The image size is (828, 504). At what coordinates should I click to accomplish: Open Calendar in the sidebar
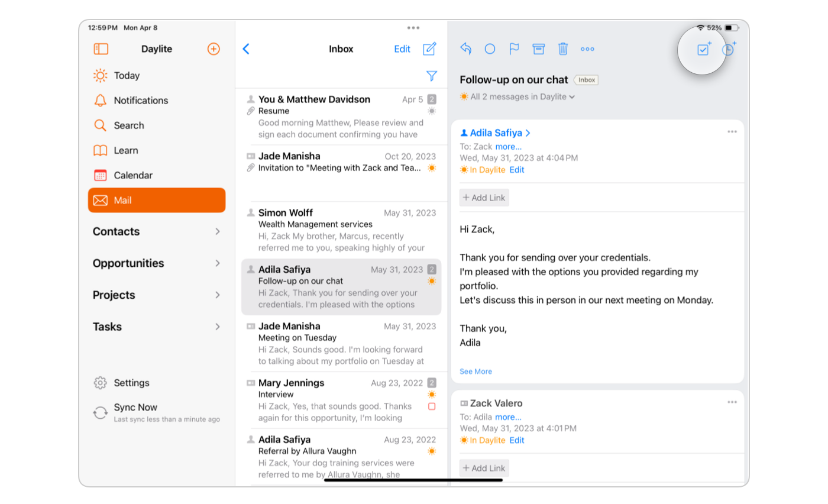pyautogui.click(x=132, y=176)
